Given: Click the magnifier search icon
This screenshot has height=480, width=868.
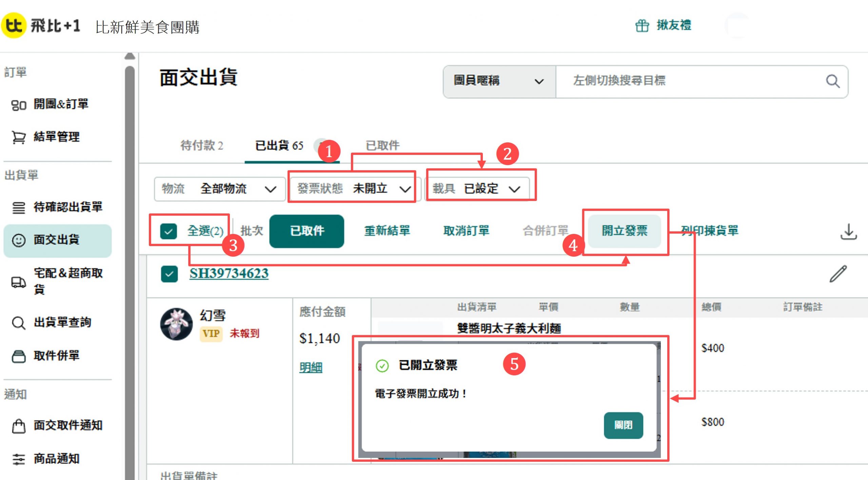Looking at the screenshot, I should pyautogui.click(x=832, y=81).
